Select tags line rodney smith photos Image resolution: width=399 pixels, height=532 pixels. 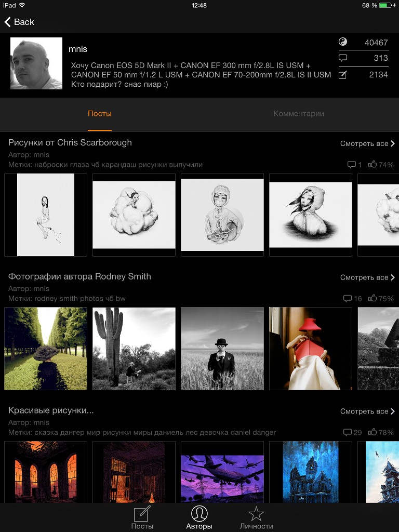pyautogui.click(x=67, y=299)
